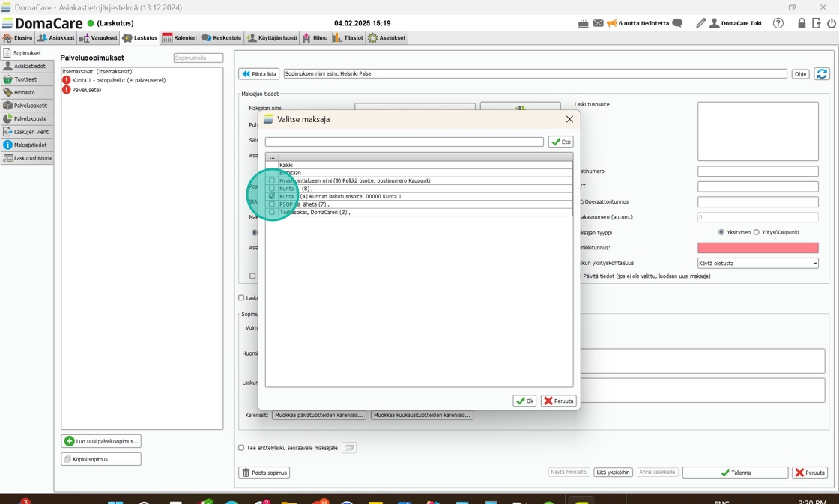Screen dimensions: 839x504
Task: Click the Hilmo toolbar icon
Action: tap(315, 38)
